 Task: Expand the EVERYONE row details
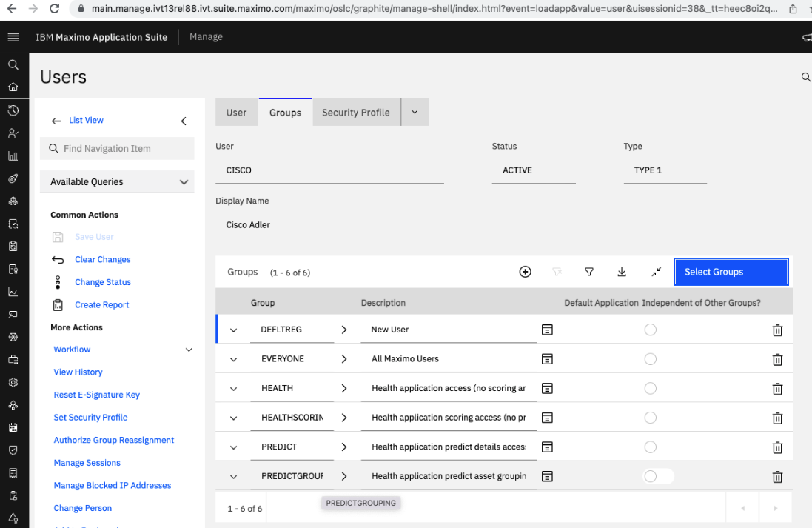[x=234, y=360]
